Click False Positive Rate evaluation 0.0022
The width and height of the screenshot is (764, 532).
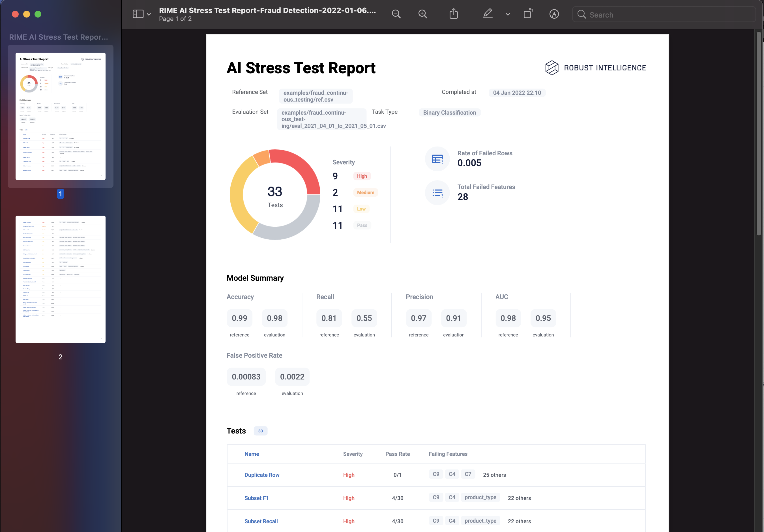292,377
